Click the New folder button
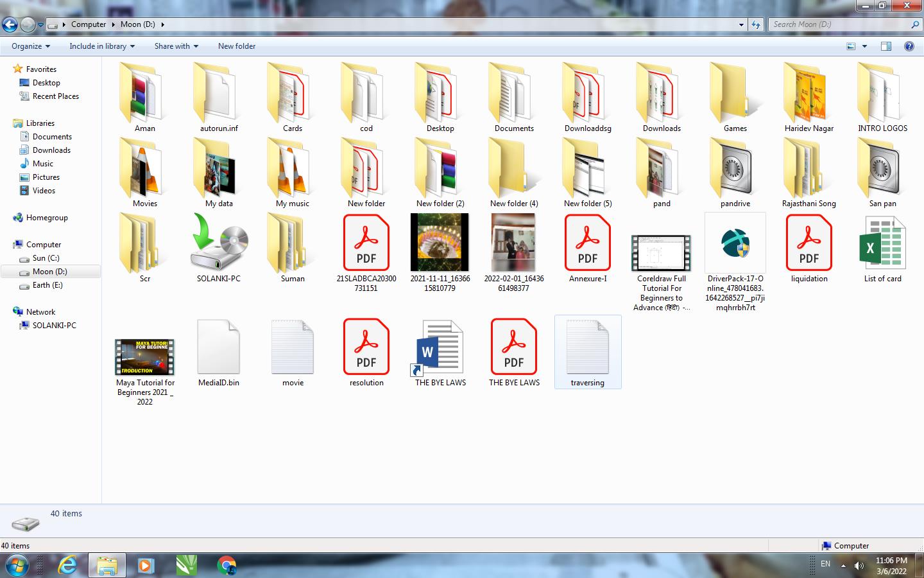Image resolution: width=924 pixels, height=578 pixels. [236, 46]
